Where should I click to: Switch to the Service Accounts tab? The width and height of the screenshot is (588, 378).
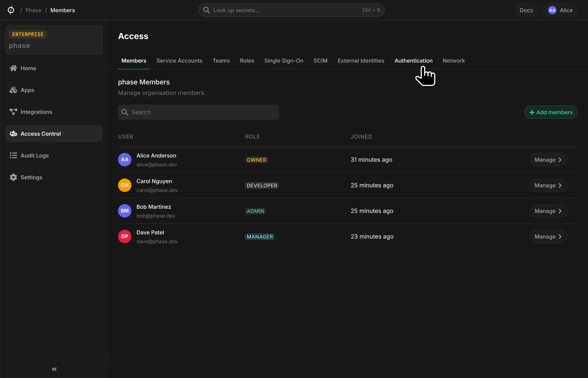(x=179, y=61)
